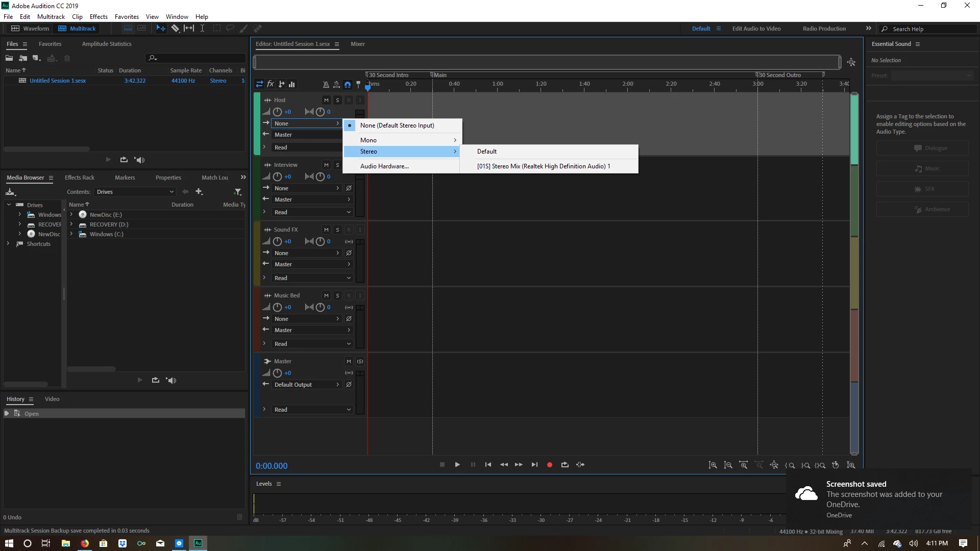Image resolution: width=980 pixels, height=551 pixels.
Task: Mute the Master track
Action: [x=349, y=361]
